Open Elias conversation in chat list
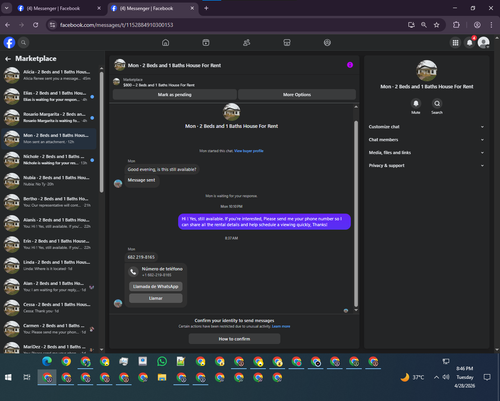This screenshot has width=500, height=401. coord(49,96)
